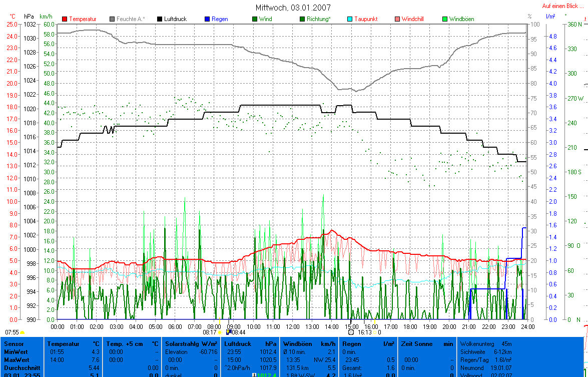
Task: Click the cyan Taupunkt legend square
Action: coord(350,19)
